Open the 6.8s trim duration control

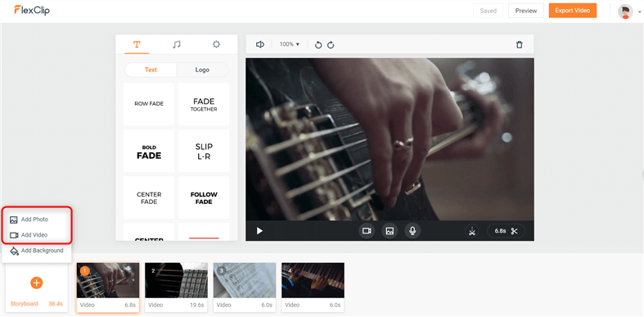[506, 231]
